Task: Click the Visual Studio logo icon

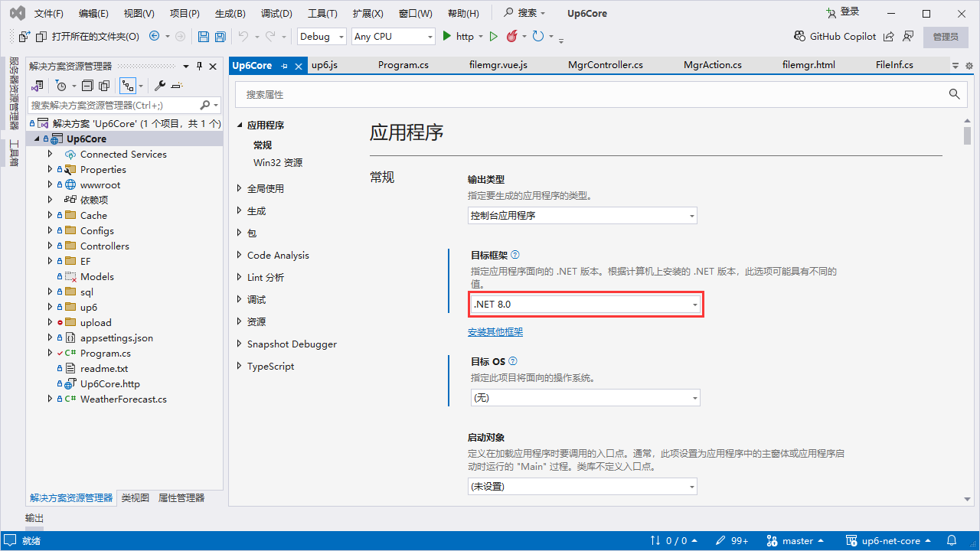Action: [x=17, y=13]
